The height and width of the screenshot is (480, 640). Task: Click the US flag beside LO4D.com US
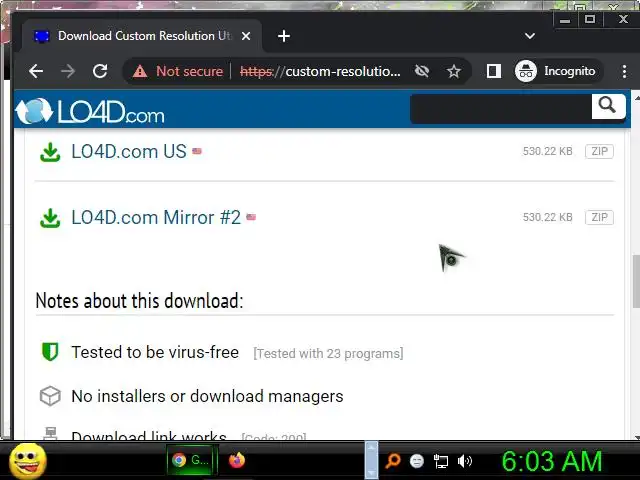tap(197, 151)
